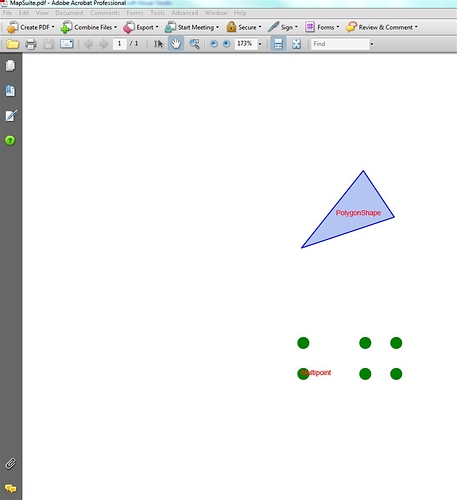Screen dimensions: 457x500
Task: Open the Advanced menu
Action: [x=185, y=13]
